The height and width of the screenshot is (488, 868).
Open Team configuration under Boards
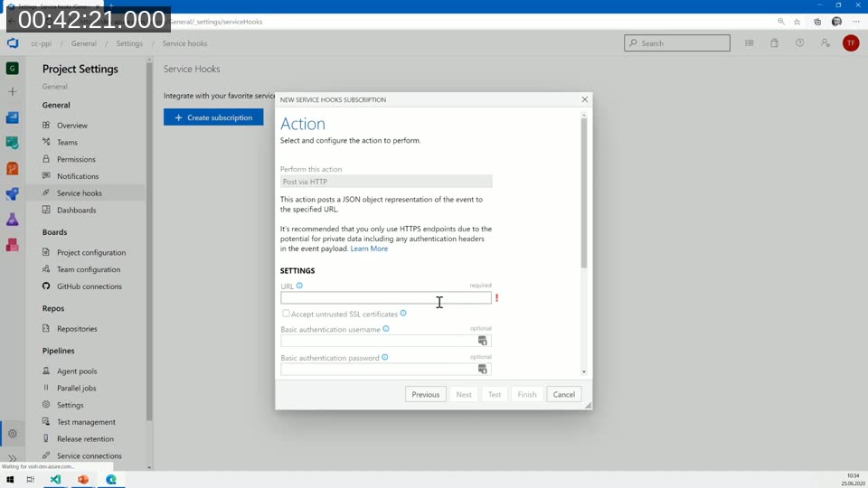click(x=89, y=269)
